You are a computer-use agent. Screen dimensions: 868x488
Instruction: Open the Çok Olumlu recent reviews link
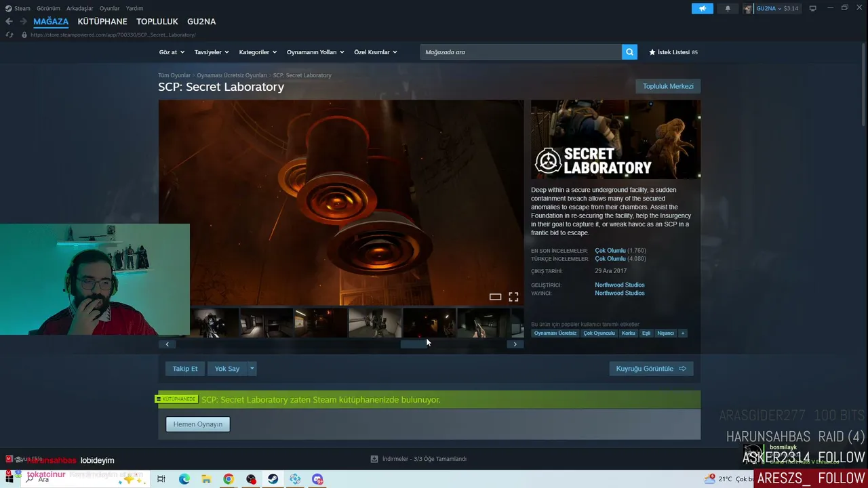(610, 251)
